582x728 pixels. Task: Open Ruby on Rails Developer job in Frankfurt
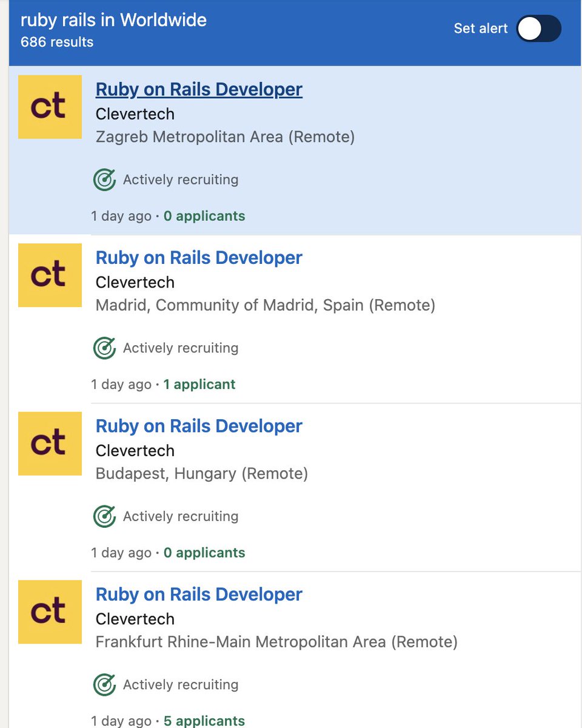[x=199, y=595]
